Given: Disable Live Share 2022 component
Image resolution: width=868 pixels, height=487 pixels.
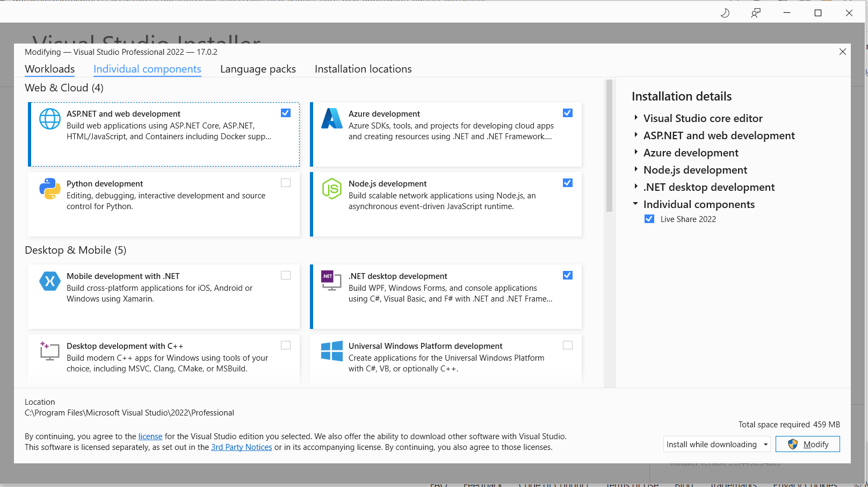Looking at the screenshot, I should pos(649,219).
